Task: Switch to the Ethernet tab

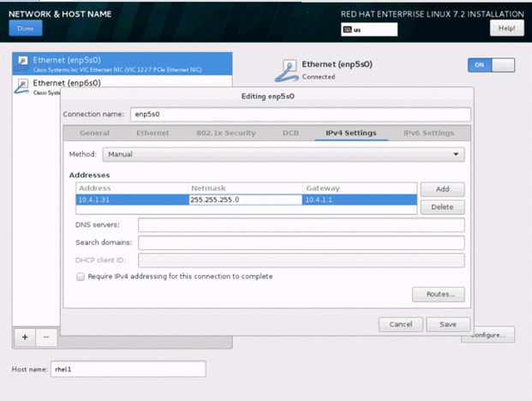Action: [x=152, y=133]
